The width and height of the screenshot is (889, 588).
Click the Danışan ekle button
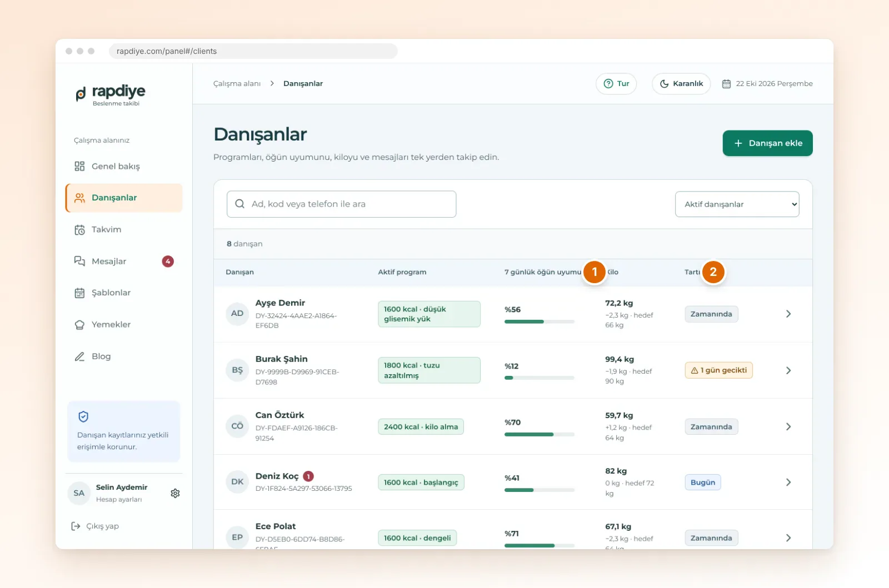point(767,143)
